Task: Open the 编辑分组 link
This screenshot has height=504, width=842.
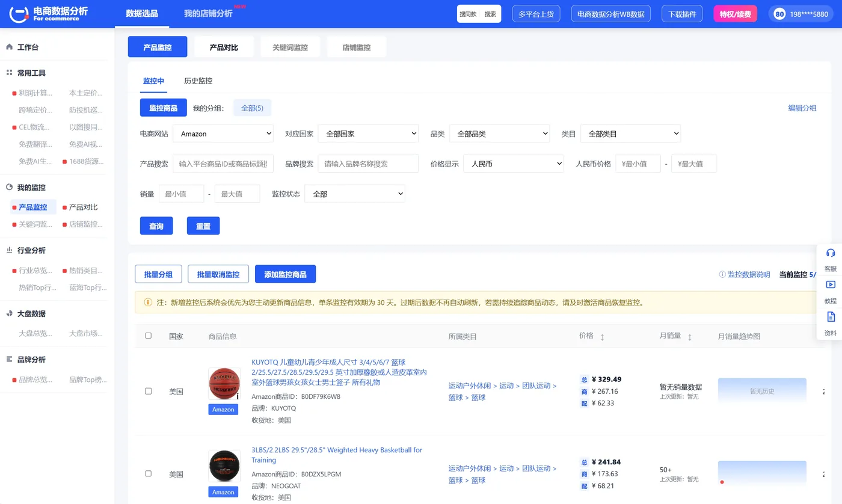Action: 802,108
